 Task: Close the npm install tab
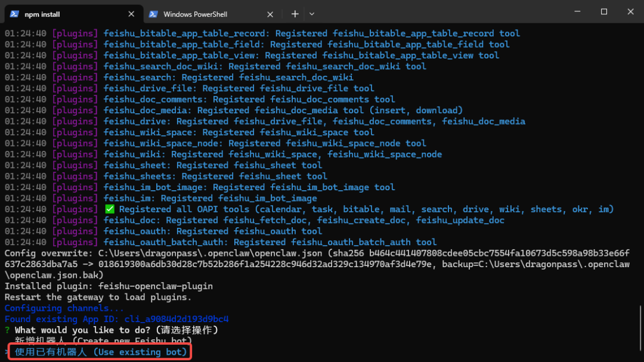131,14
